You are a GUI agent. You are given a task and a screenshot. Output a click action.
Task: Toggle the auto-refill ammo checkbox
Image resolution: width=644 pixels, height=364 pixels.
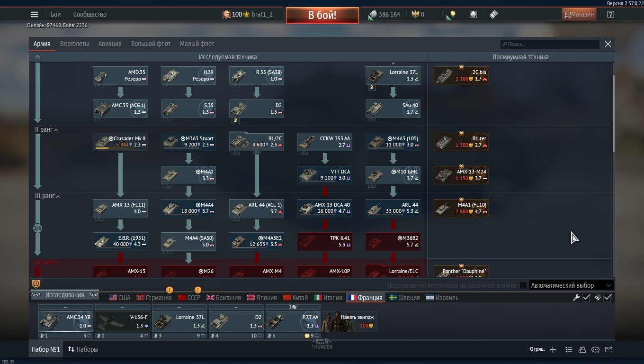coord(608,298)
